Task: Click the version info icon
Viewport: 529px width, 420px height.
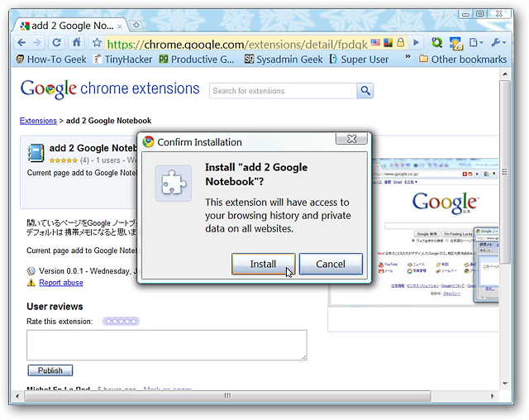Action: 31,271
